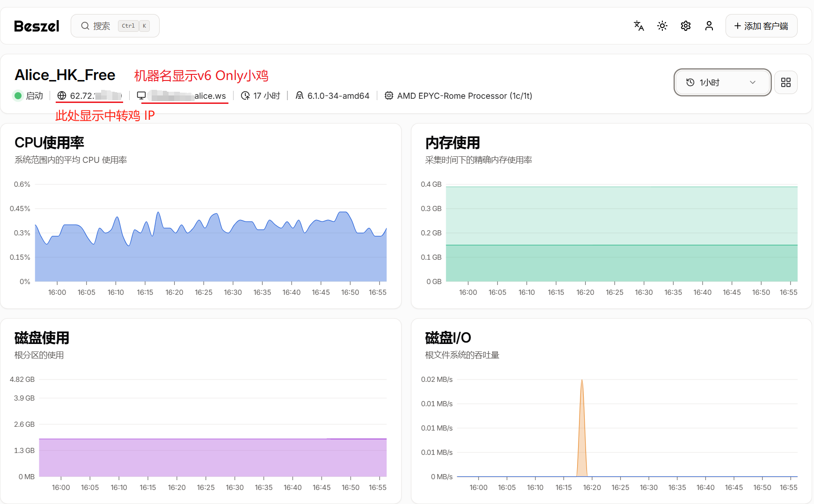Click the 添加 客户端 button
The image size is (814, 504).
click(x=762, y=26)
